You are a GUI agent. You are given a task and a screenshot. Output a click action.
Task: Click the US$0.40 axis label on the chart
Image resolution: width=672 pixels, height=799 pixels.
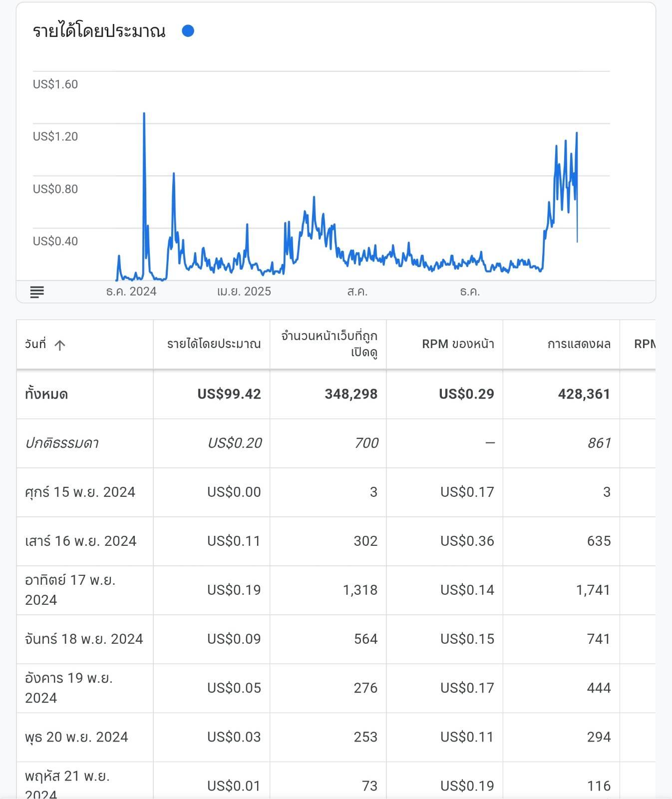click(x=55, y=241)
